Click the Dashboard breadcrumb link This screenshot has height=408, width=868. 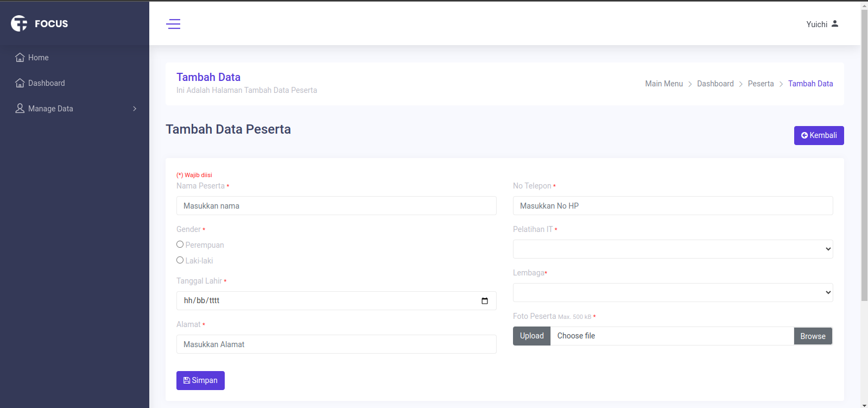tap(715, 84)
